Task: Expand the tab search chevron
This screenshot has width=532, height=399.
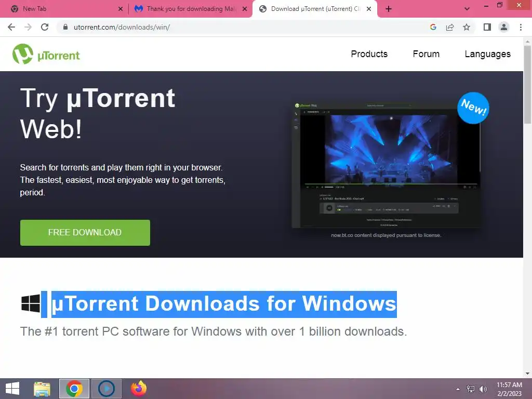Action: pos(467,9)
